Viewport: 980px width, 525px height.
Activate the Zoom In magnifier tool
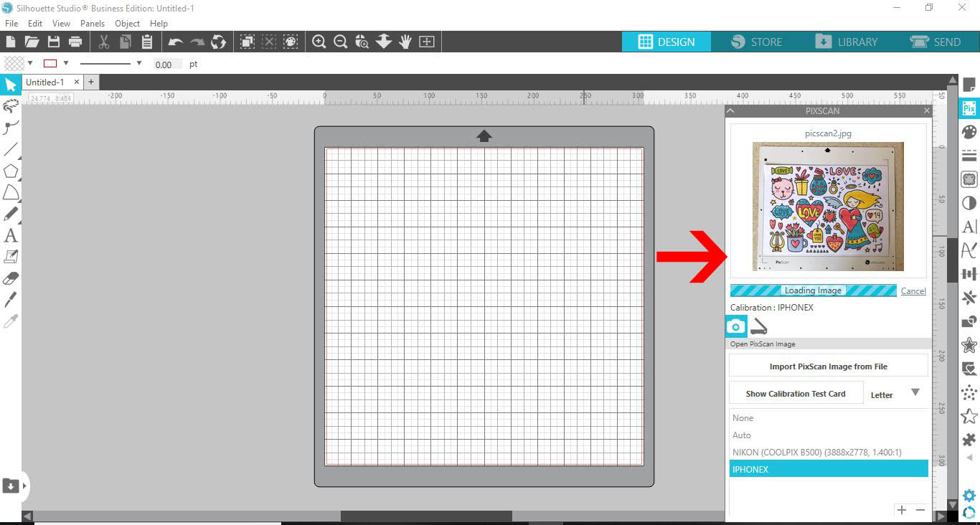319,41
